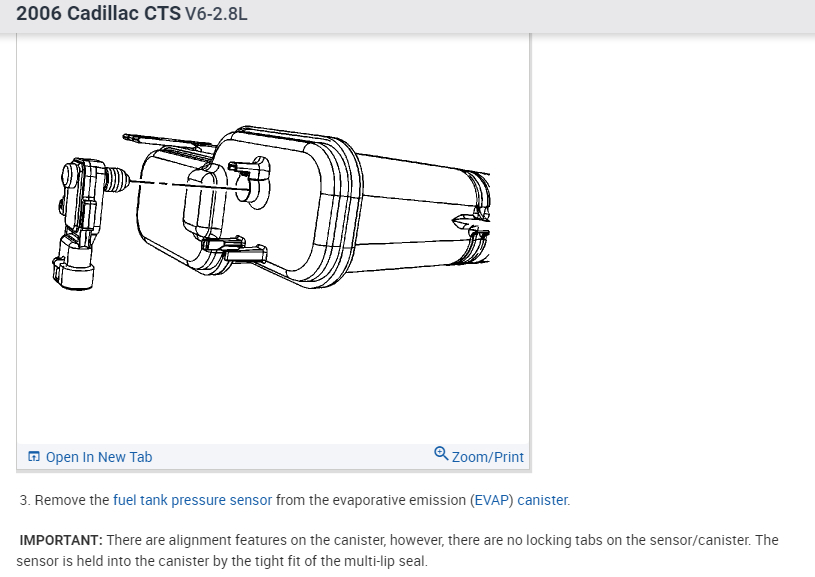This screenshot has width=815, height=577.
Task: Click the Open In New Tab icon
Action: (34, 456)
